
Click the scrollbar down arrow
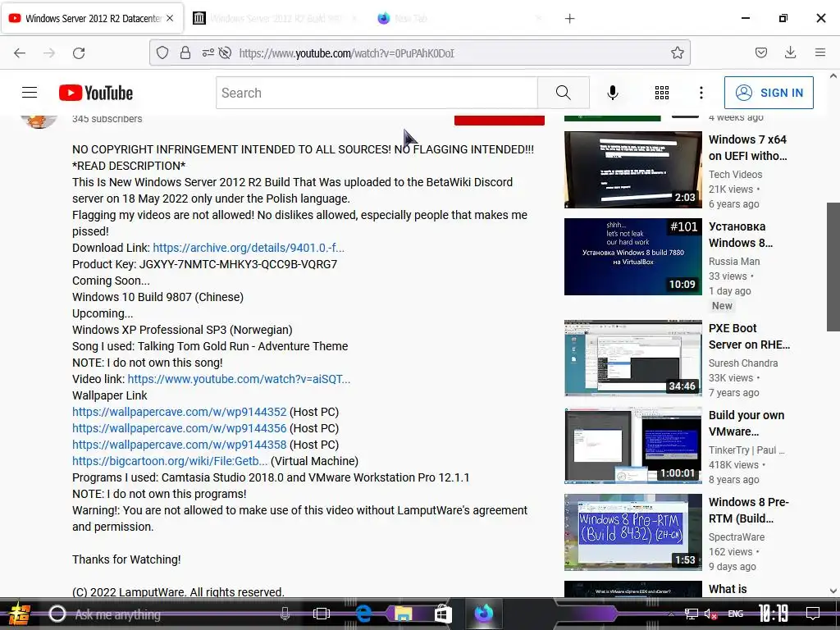[x=833, y=591]
